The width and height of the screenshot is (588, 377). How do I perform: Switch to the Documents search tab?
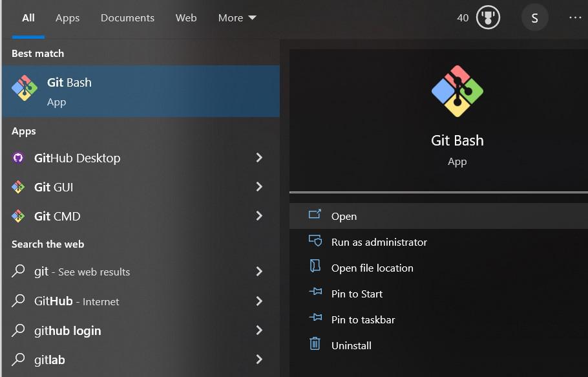click(127, 18)
